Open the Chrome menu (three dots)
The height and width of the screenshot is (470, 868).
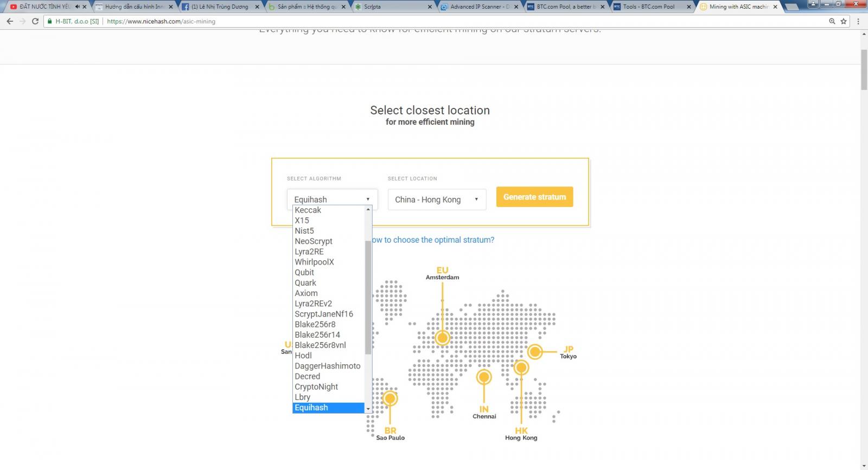pyautogui.click(x=858, y=21)
